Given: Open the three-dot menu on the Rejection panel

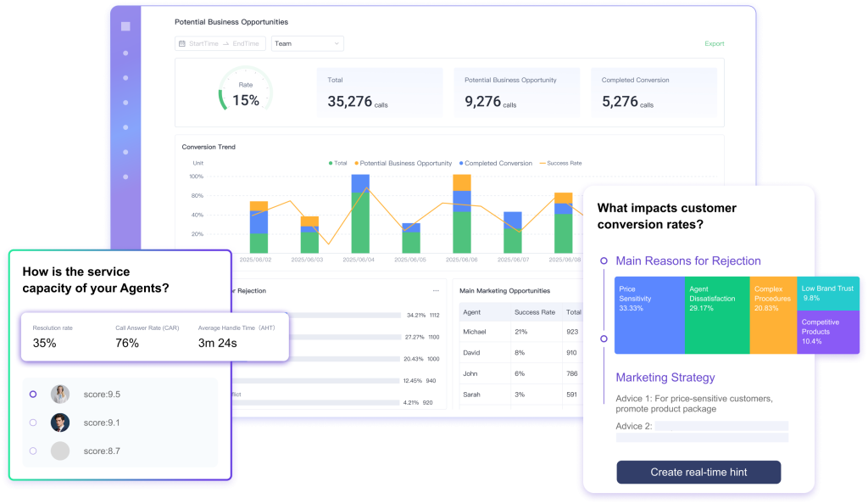Looking at the screenshot, I should click(436, 291).
